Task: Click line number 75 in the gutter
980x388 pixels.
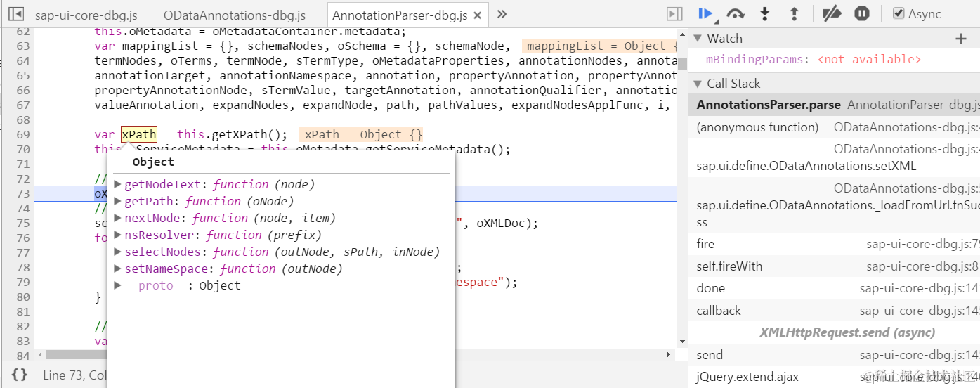Action: point(22,223)
